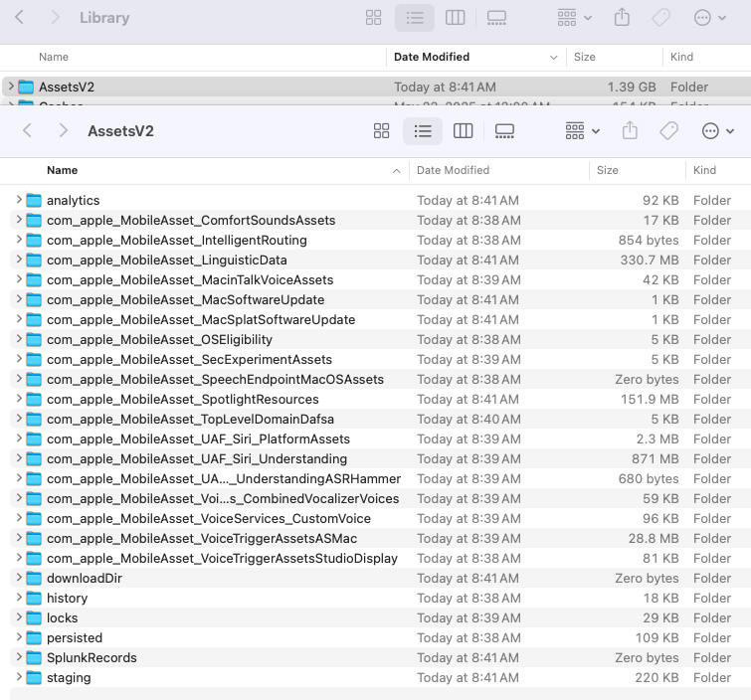Select com_apple_MobileAsset_UAF_Siri_Understanding folder name
Screen dimensions: 751x700
[x=197, y=459]
